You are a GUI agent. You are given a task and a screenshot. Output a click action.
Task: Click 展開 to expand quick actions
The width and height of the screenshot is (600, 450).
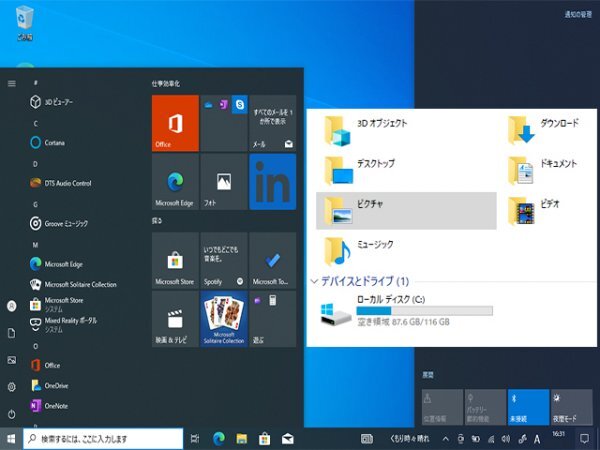tap(428, 375)
